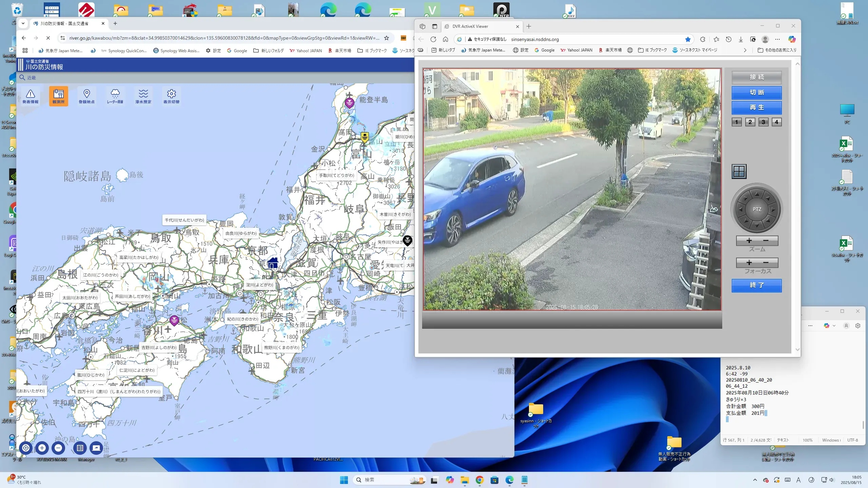Open the 表示切替 display settings gear

click(171, 96)
